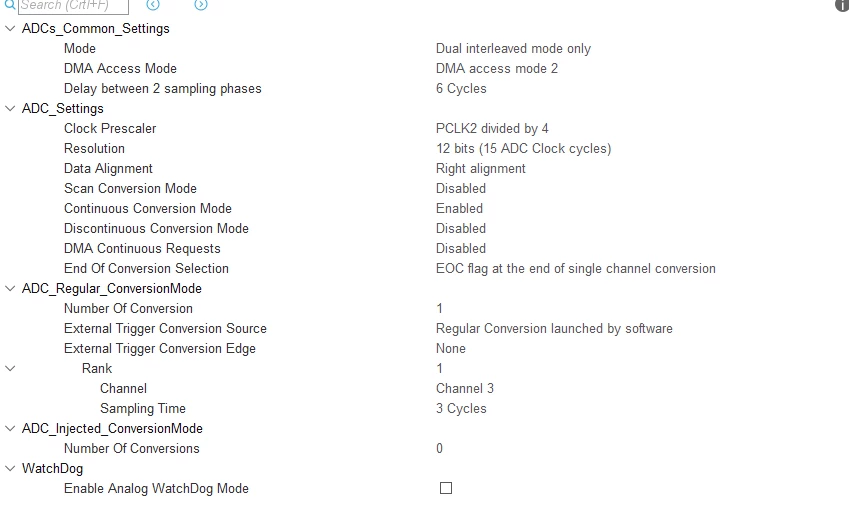Collapse the WatchDog section

tap(10, 468)
